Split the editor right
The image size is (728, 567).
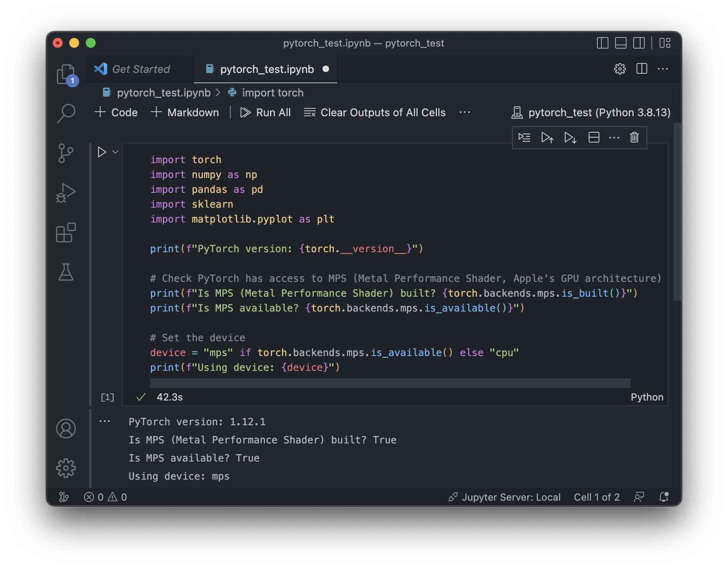(641, 69)
